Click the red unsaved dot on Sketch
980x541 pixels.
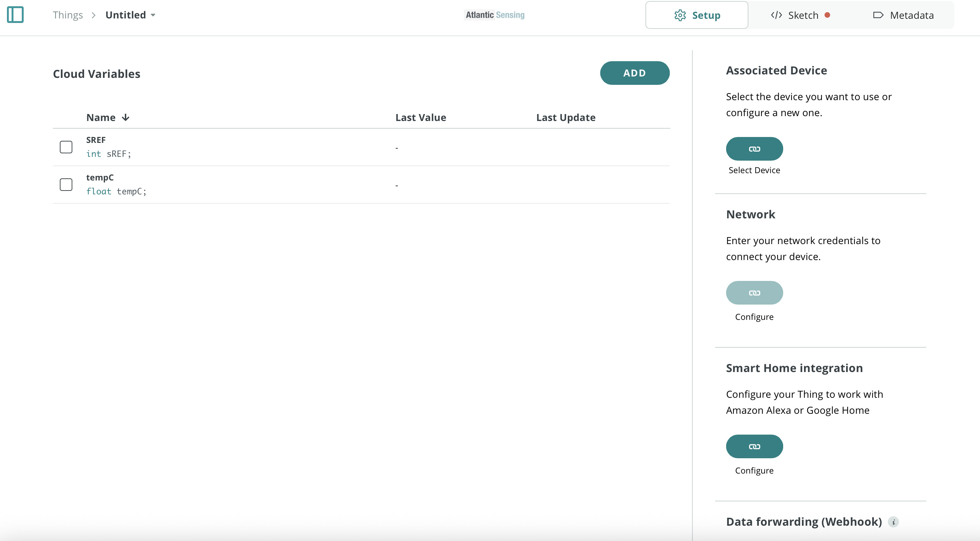point(827,15)
